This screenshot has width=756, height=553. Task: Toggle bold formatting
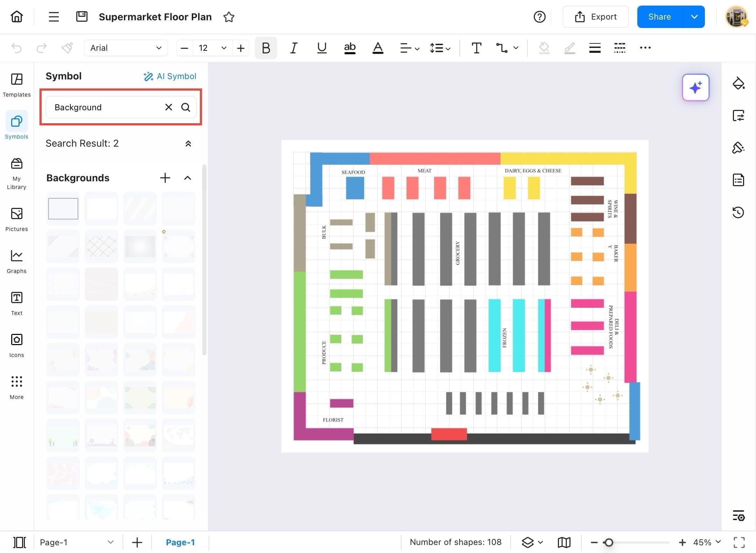pos(266,48)
